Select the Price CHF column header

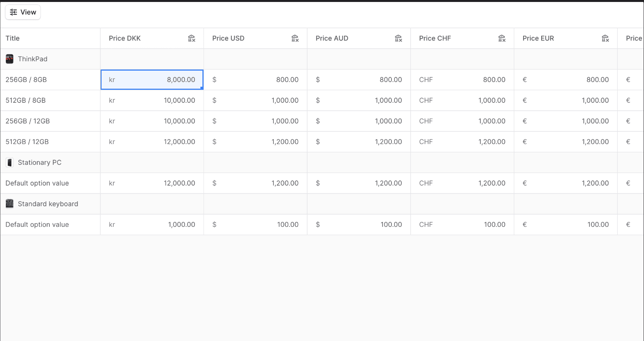(x=463, y=38)
